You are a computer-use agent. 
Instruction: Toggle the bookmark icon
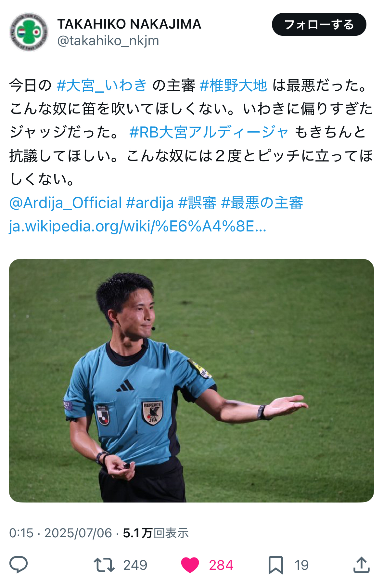pos(276,565)
